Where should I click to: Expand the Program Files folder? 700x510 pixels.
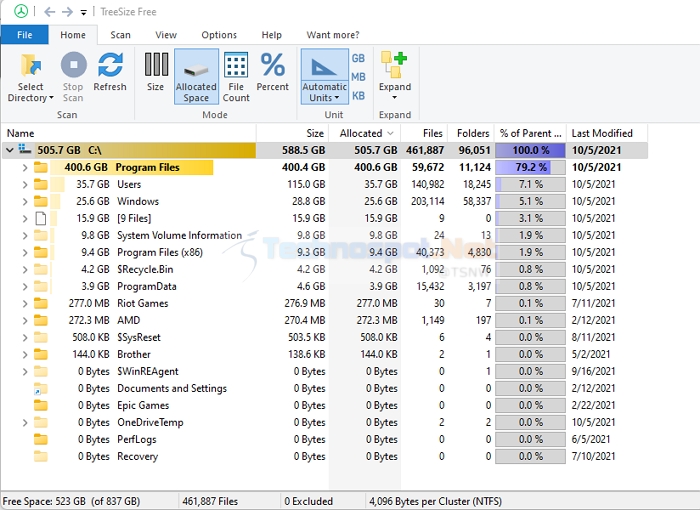[x=25, y=168]
